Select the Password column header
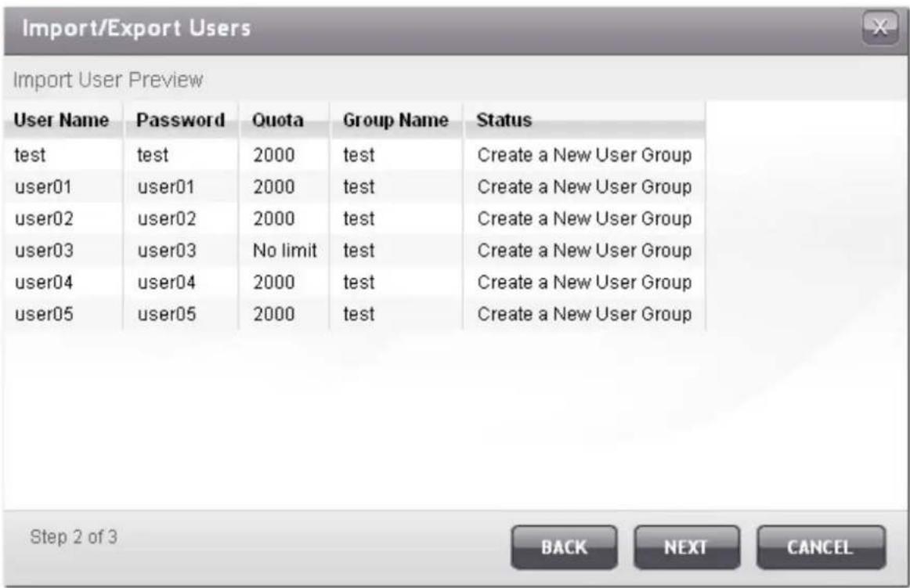This screenshot has height=588, width=910. (180, 120)
